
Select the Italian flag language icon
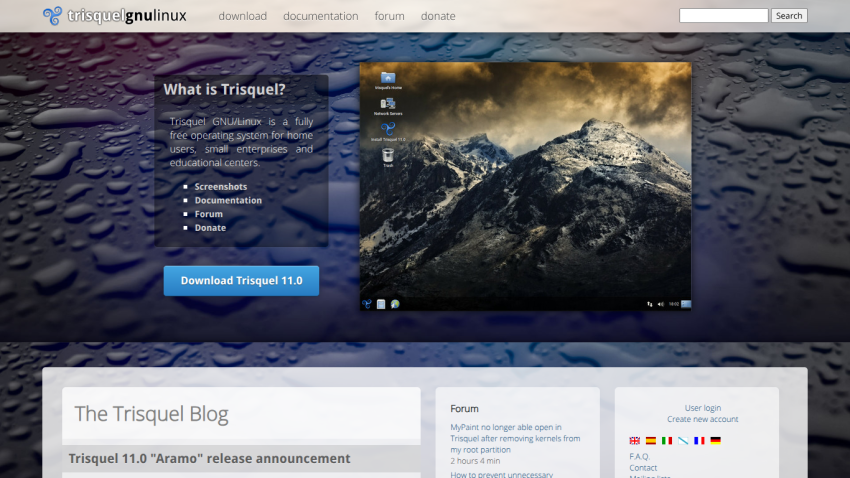[667, 441]
